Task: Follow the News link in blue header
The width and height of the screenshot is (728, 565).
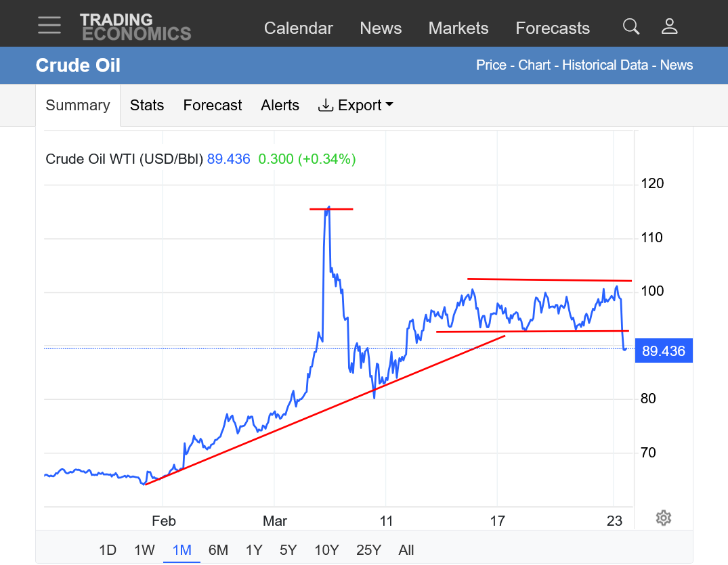Action: coord(677,65)
